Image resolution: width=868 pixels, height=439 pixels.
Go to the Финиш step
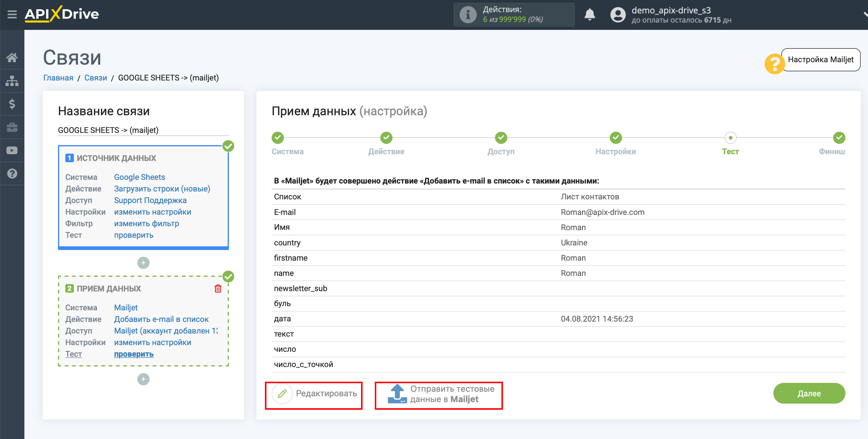(x=839, y=138)
